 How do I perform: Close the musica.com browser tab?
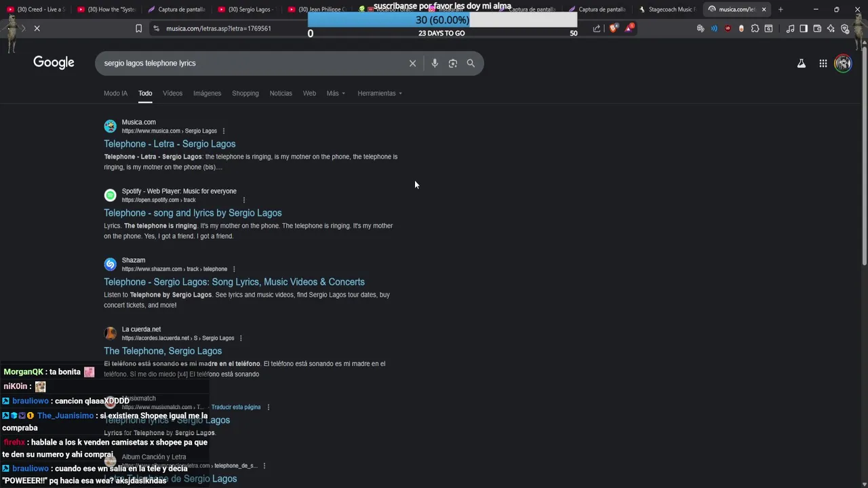764,9
